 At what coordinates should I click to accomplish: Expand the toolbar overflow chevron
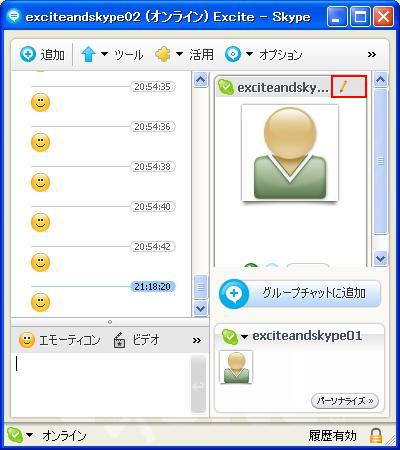pos(372,54)
